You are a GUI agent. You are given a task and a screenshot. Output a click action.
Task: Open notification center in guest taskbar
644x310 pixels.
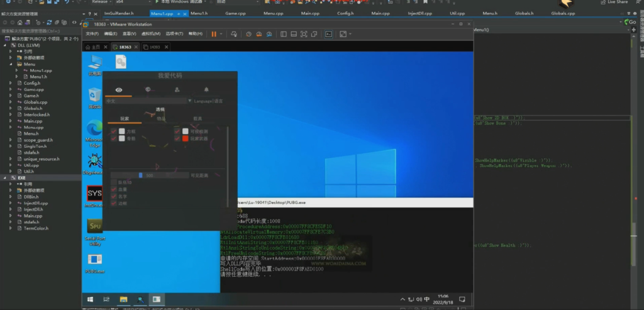point(462,299)
